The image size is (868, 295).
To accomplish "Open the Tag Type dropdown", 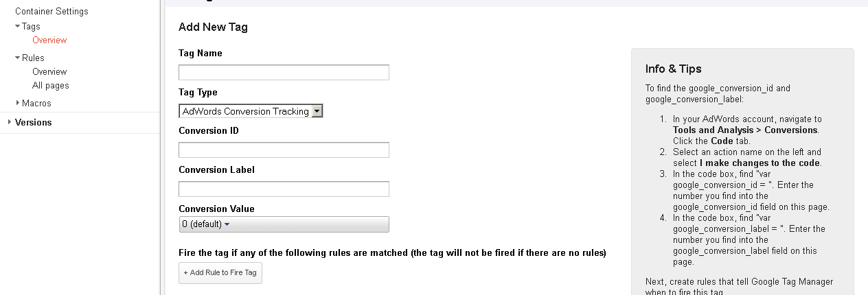I will [251, 111].
